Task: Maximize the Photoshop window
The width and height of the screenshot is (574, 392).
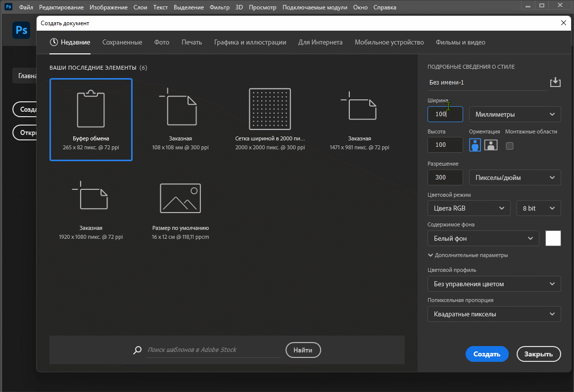Action: [542, 5]
